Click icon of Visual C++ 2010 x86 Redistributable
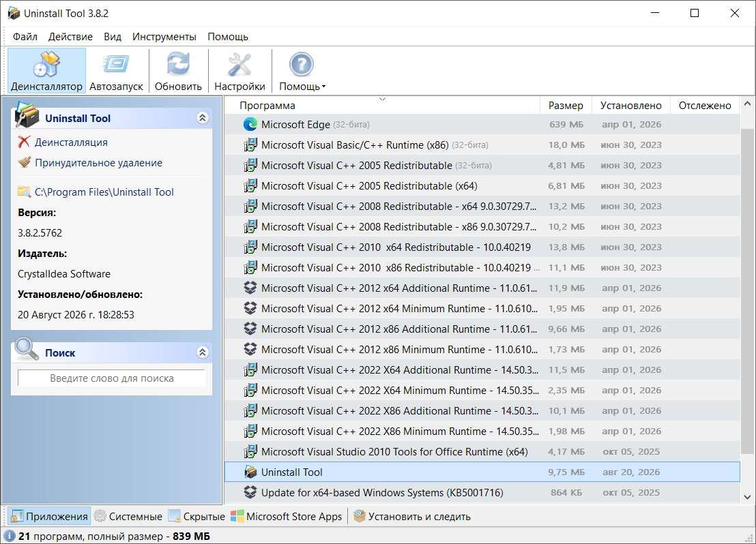 click(250, 267)
